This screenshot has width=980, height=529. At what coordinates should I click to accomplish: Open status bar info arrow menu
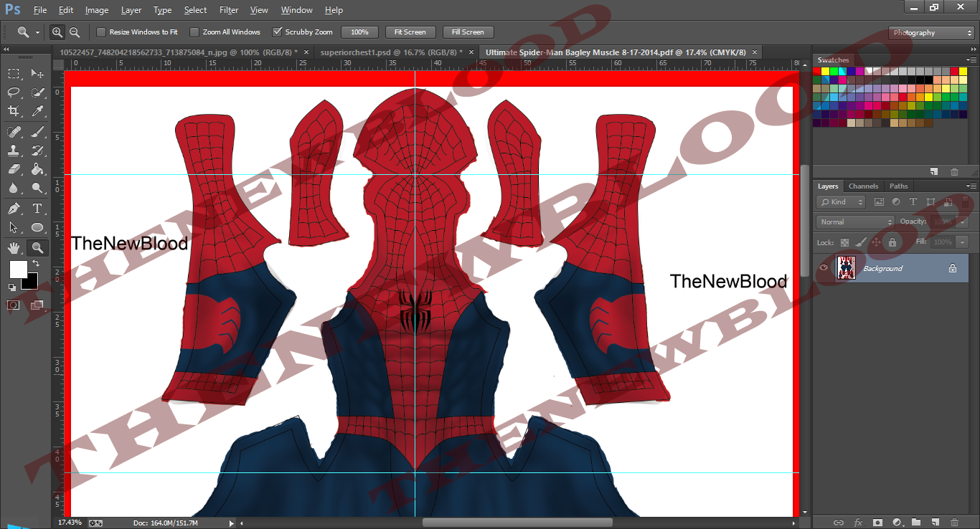231,523
